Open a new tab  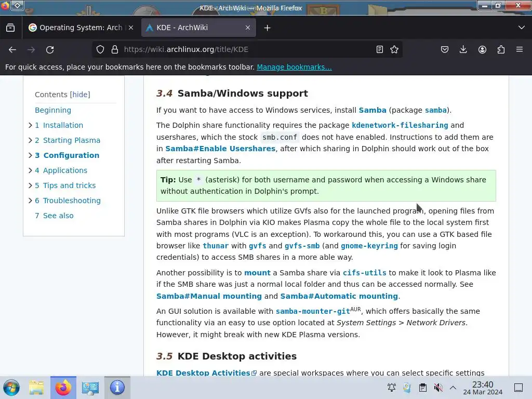[268, 28]
